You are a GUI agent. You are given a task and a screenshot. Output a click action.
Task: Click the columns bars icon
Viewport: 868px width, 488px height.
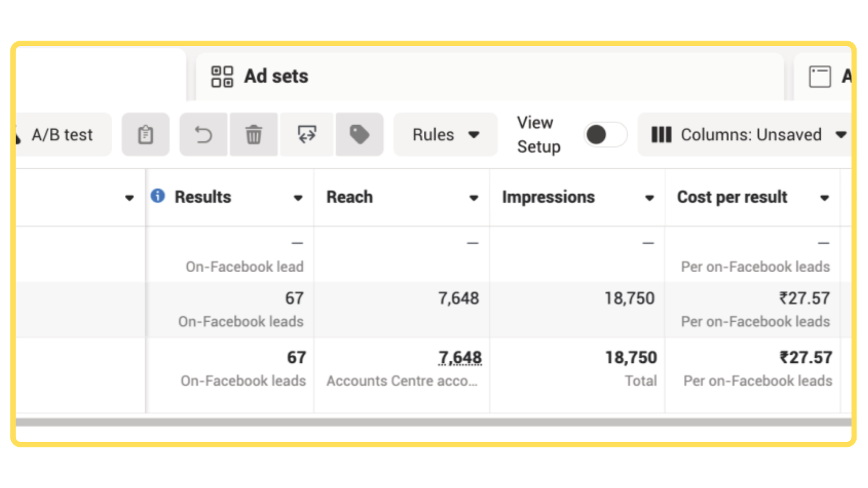coord(661,134)
